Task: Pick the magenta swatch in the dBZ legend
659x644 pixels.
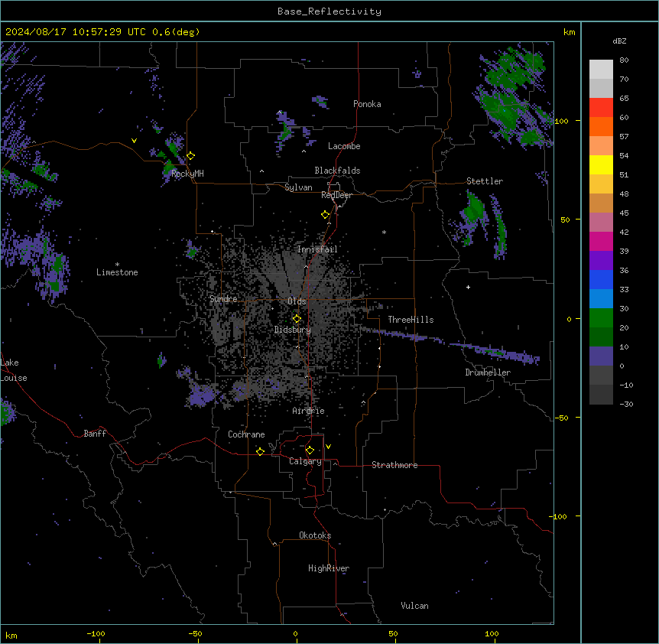Action: [x=601, y=241]
